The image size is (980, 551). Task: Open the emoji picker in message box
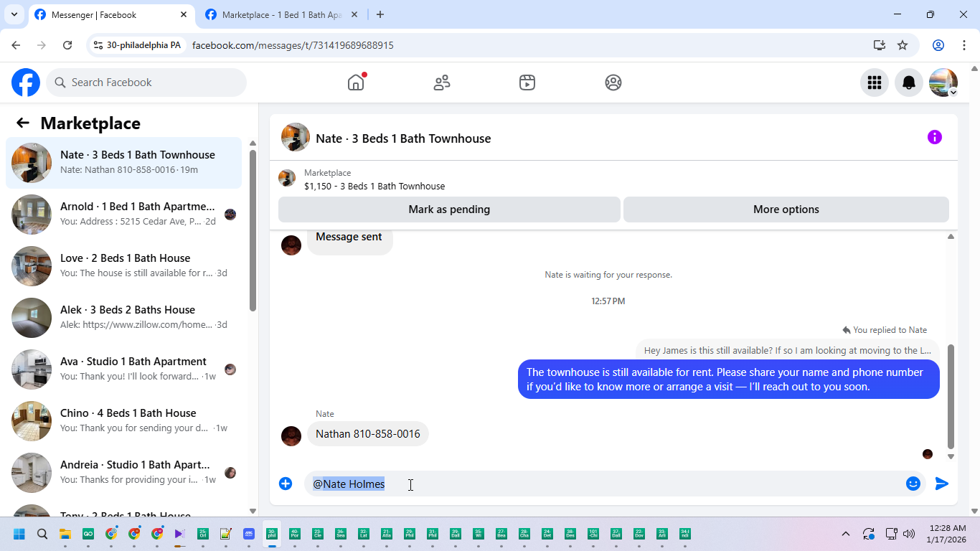pos(913,484)
